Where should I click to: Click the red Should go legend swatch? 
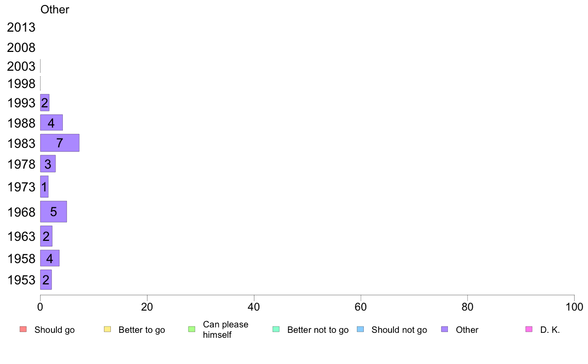[23, 329]
